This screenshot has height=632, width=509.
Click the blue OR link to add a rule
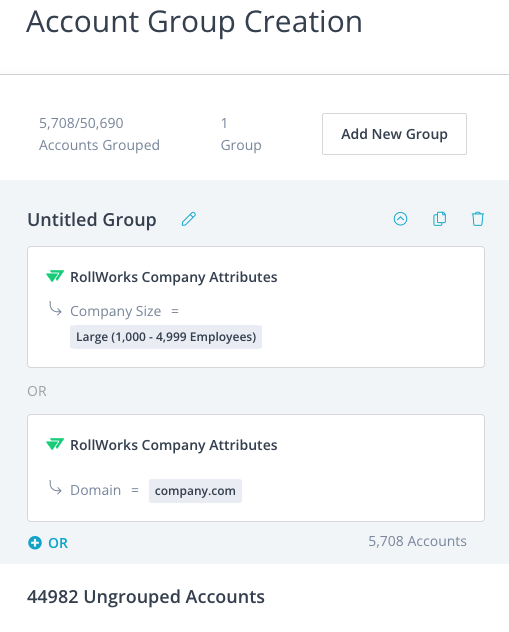(x=58, y=543)
